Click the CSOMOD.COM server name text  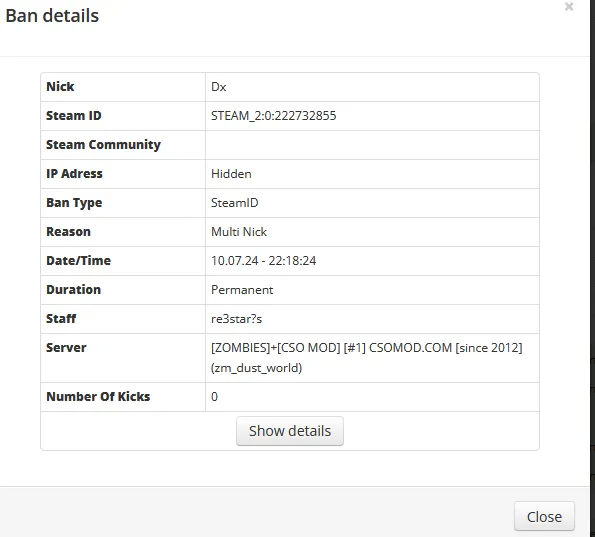pos(410,348)
